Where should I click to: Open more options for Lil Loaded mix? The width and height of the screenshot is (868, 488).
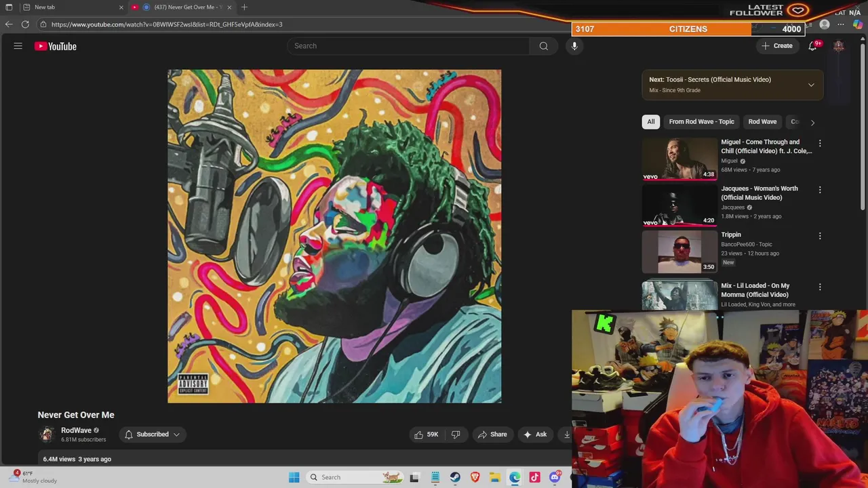[820, 287]
